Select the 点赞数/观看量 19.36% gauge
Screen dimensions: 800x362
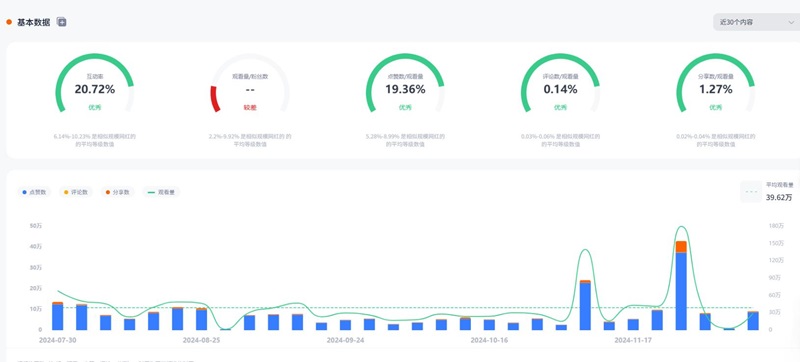[405, 83]
